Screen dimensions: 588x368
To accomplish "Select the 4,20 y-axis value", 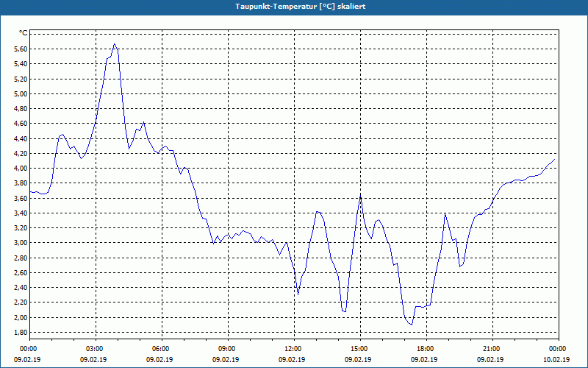I will click(21, 153).
